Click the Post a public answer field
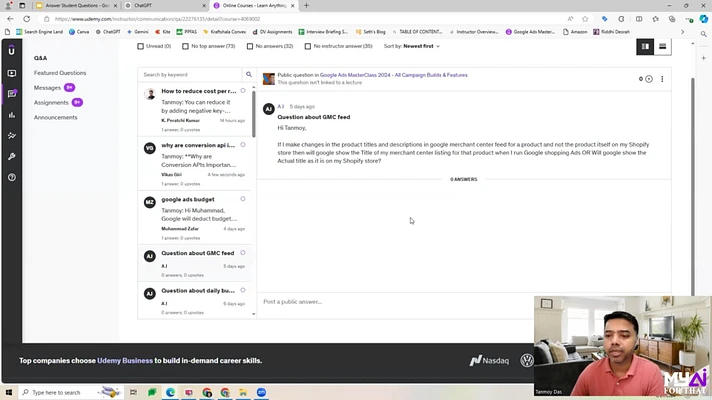This screenshot has width=712, height=400. (395, 301)
